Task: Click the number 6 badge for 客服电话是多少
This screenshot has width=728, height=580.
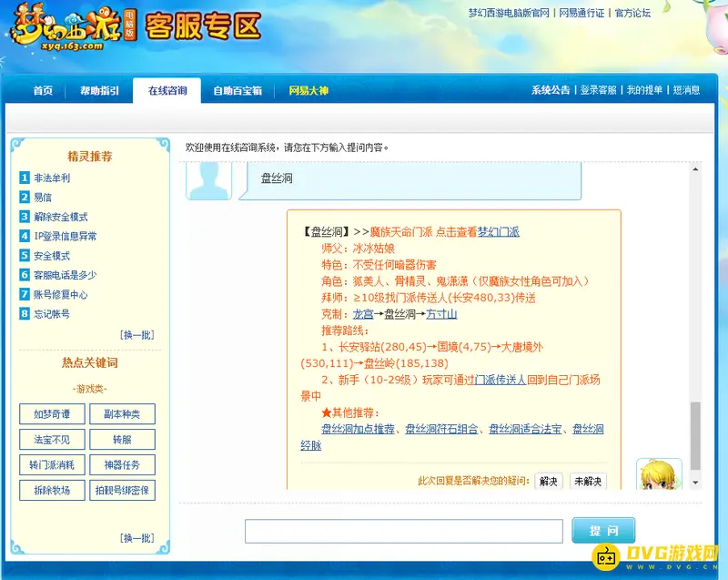Action: pyautogui.click(x=25, y=275)
